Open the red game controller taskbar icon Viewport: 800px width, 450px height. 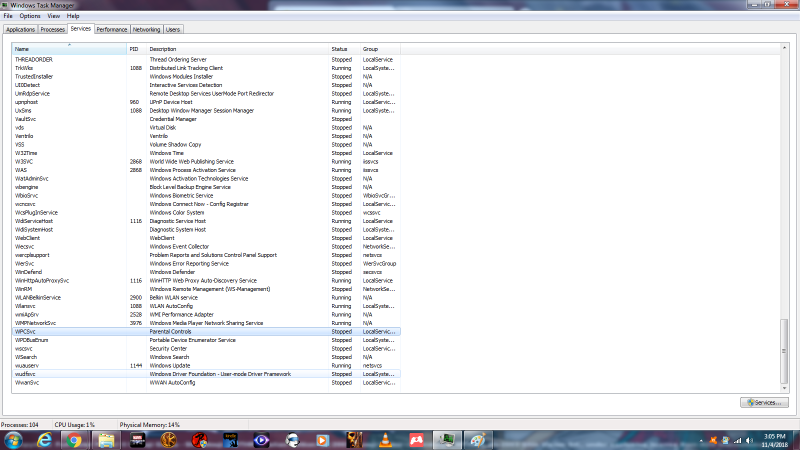coord(416,440)
